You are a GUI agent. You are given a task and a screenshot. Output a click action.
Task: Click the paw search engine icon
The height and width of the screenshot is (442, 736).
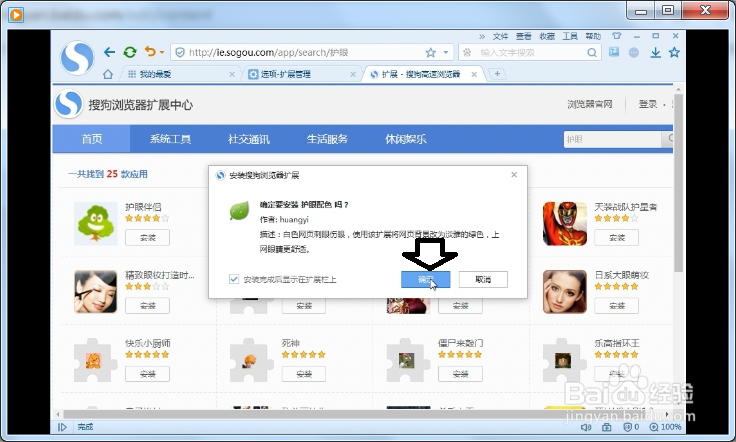tap(467, 53)
